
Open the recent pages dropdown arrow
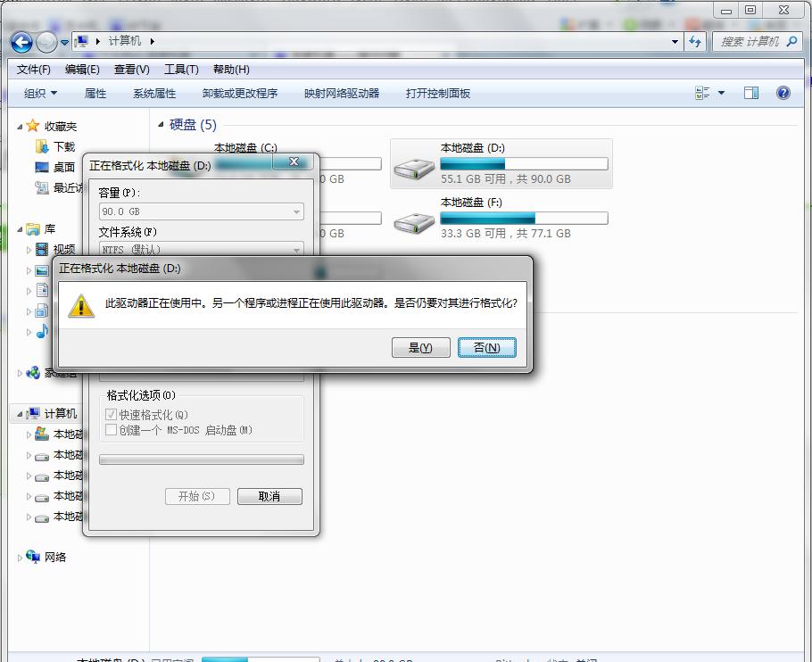coord(64,43)
